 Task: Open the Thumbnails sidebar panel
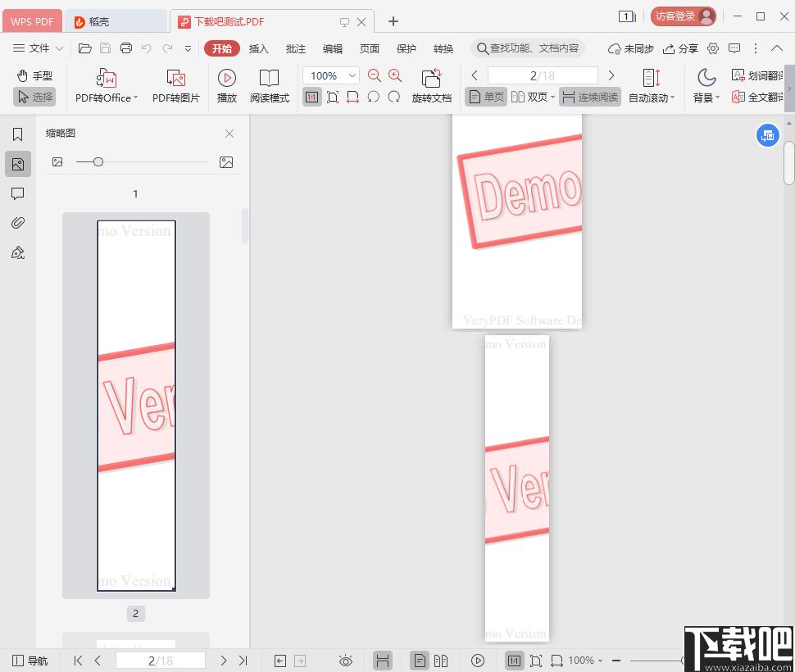click(x=18, y=164)
